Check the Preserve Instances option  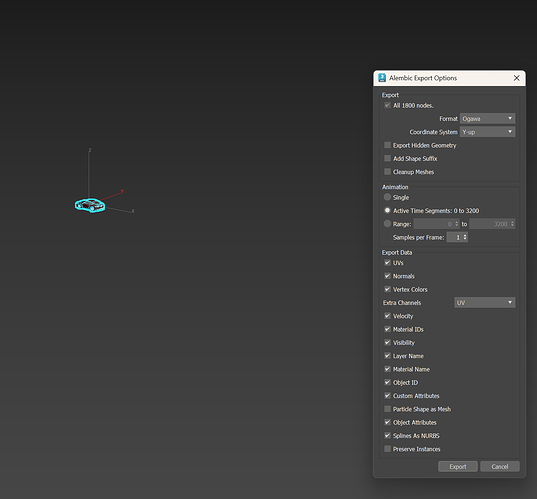tap(387, 449)
